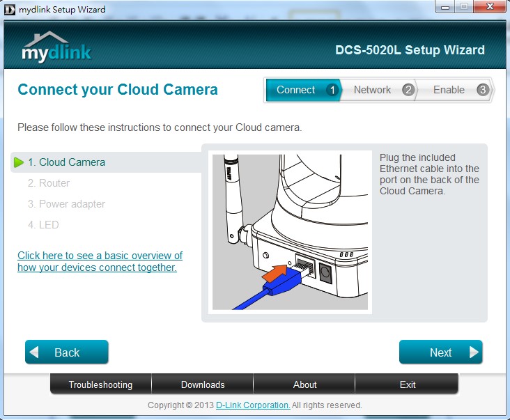
Task: Open Troubleshooting from bottom bar
Action: pyautogui.click(x=101, y=384)
